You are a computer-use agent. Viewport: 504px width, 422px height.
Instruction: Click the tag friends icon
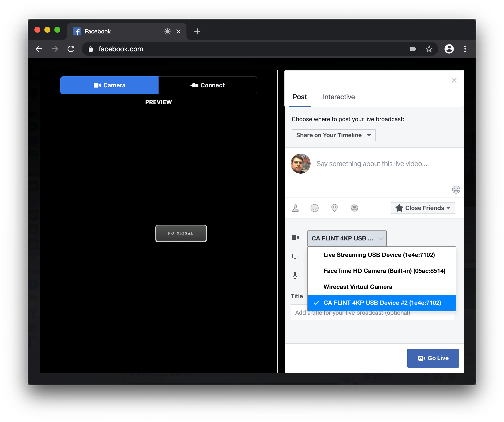pyautogui.click(x=295, y=208)
